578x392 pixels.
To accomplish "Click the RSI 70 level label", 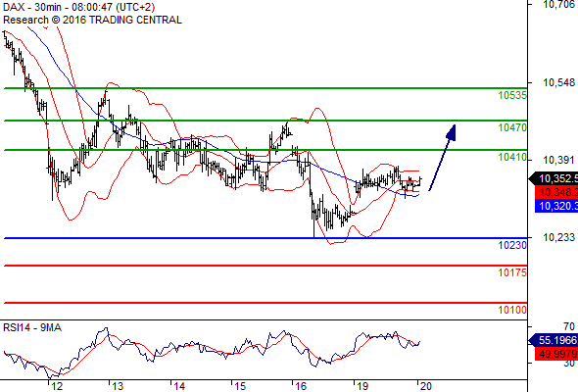I will pos(569,326).
